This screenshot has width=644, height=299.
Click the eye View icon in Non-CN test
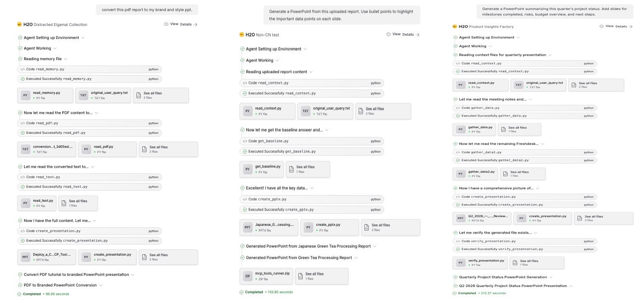pos(389,35)
